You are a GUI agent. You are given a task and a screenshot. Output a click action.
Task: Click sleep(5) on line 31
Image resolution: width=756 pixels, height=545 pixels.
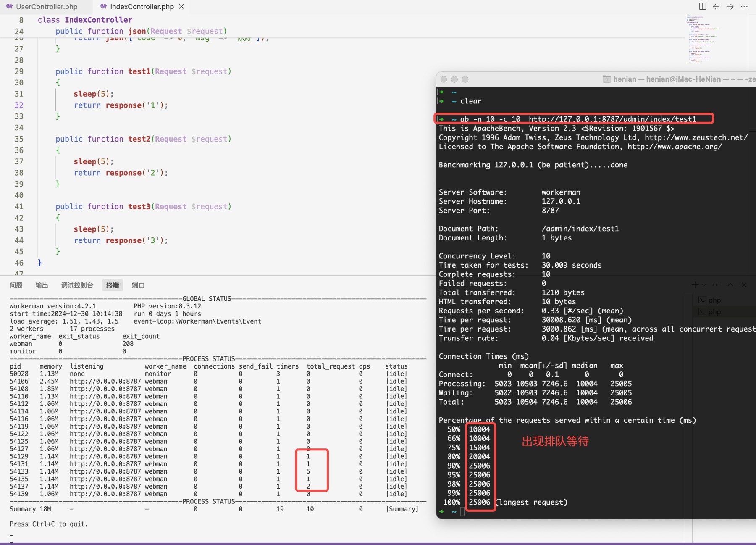[x=94, y=94]
